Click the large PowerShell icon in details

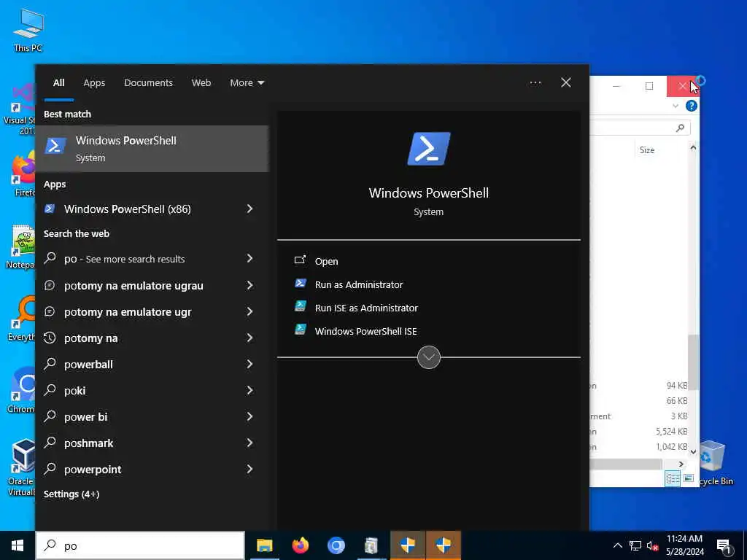coord(429,149)
